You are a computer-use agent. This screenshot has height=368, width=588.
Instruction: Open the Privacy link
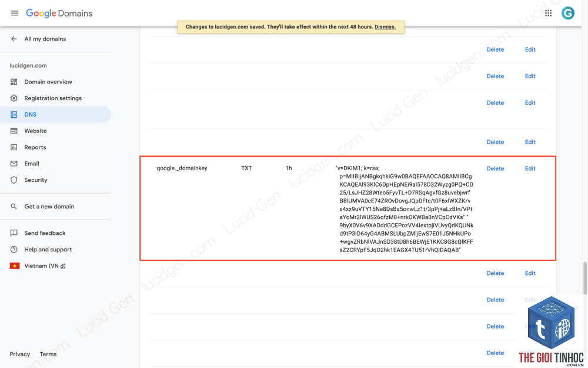point(20,354)
